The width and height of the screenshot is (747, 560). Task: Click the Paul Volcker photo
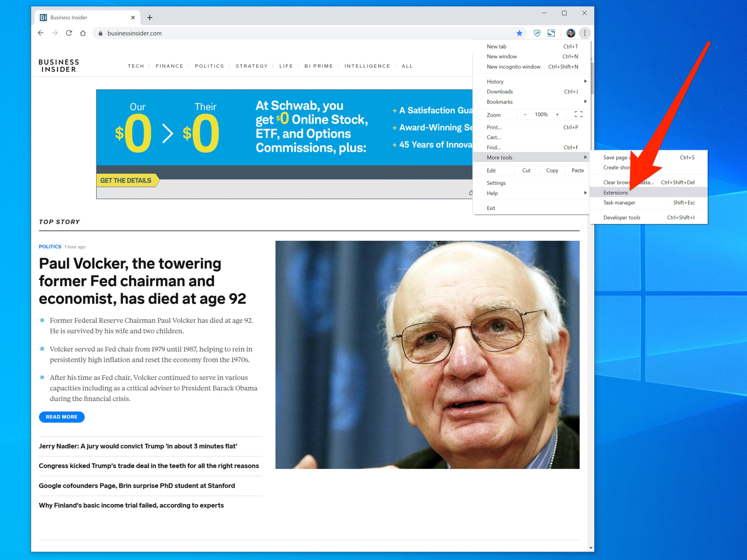[x=427, y=355]
